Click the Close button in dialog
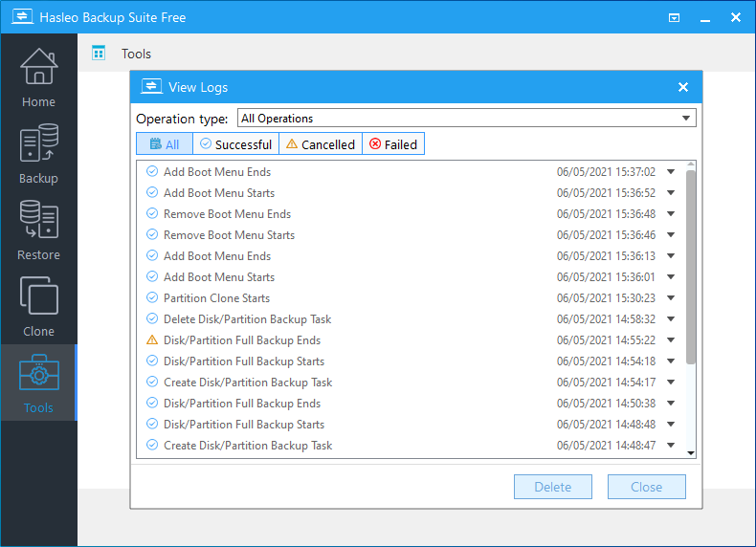Image resolution: width=756 pixels, height=547 pixels. tap(647, 487)
